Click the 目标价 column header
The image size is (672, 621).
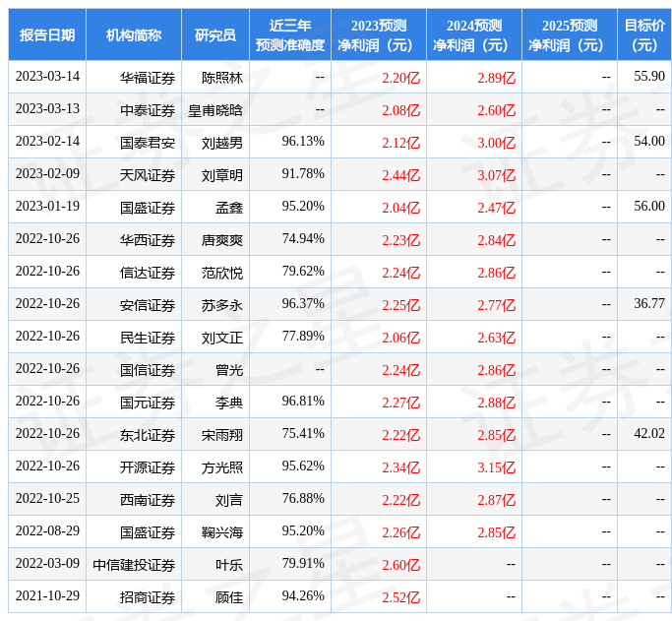pyautogui.click(x=644, y=34)
